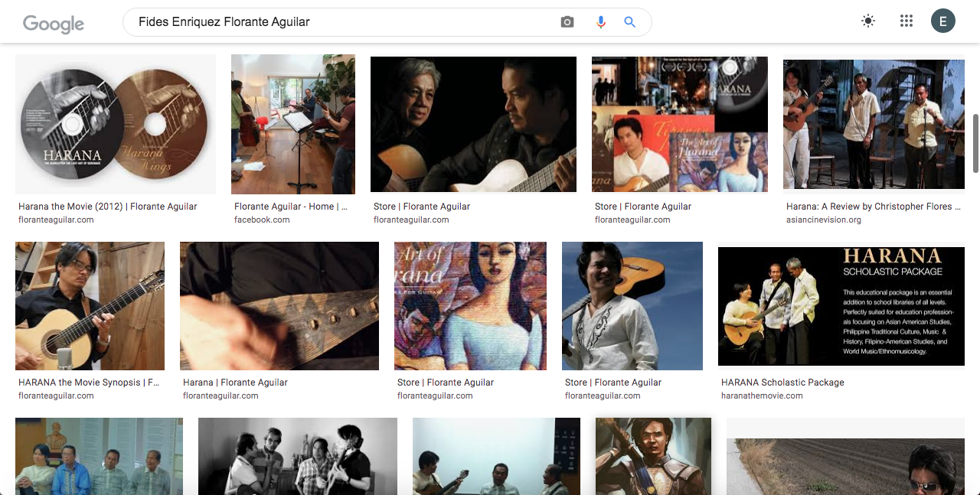Toggle dark theme with sun icon
Screen dimensions: 980x495
click(x=867, y=21)
